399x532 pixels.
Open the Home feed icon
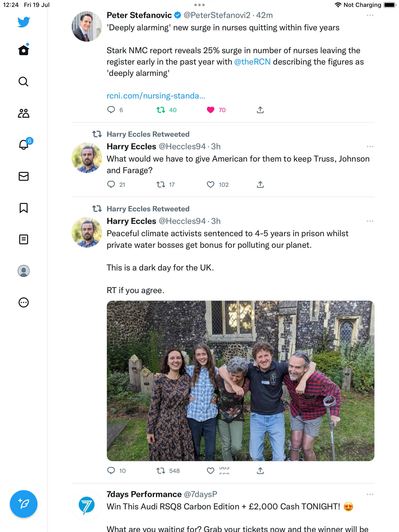(24, 50)
